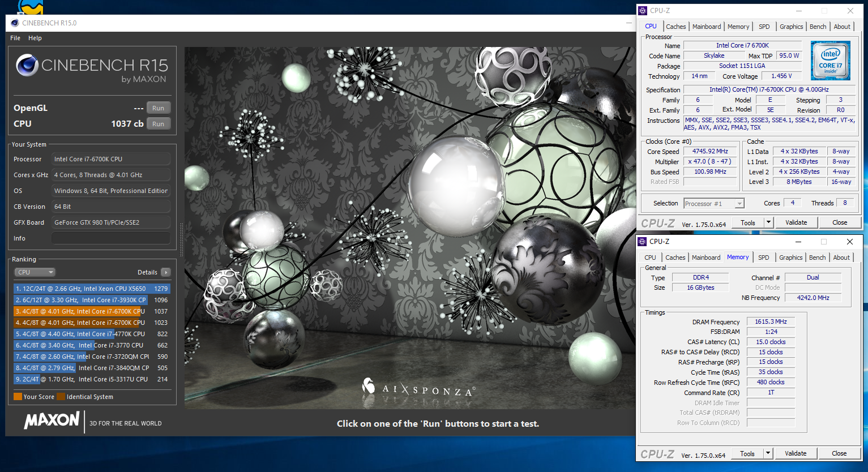Click the Core Speed value 4745.92 MHz
Image resolution: width=868 pixels, height=472 pixels.
[710, 152]
